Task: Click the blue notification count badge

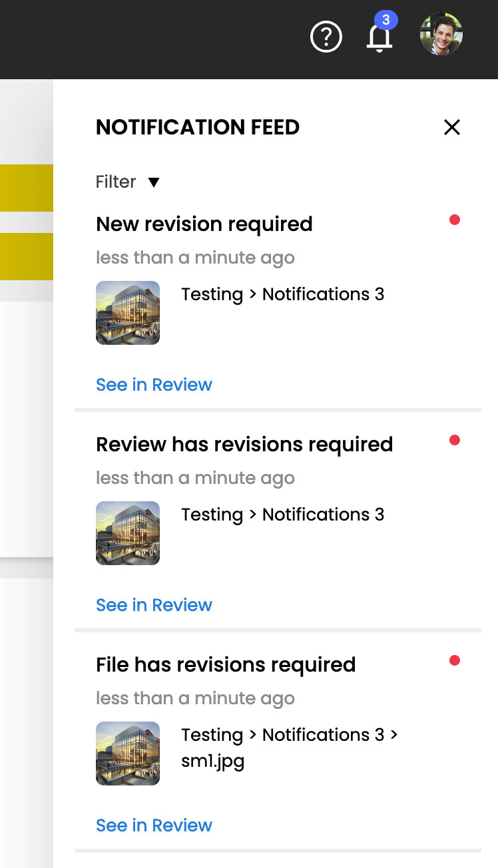Action: [386, 20]
